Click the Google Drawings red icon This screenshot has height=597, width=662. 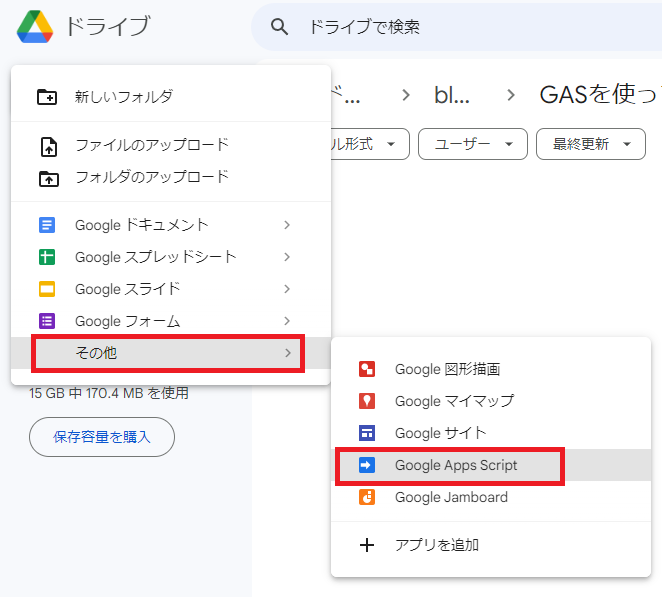(366, 369)
